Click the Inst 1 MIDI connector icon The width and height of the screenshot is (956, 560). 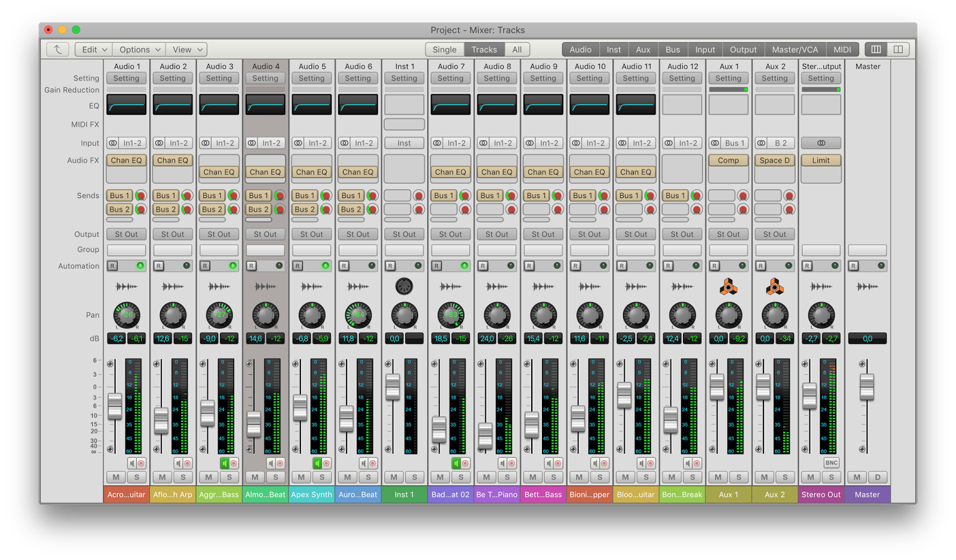pyautogui.click(x=404, y=287)
